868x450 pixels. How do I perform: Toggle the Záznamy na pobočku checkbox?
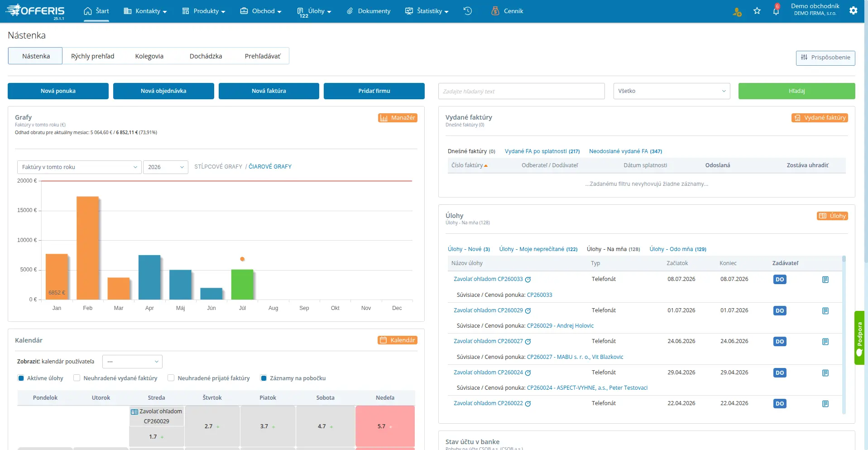[264, 378]
